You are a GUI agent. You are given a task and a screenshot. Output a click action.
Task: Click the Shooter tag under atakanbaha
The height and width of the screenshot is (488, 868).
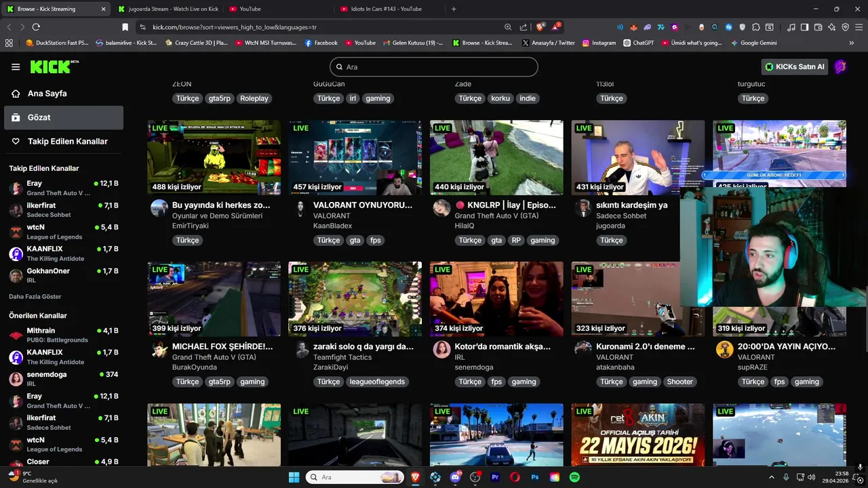point(679,382)
